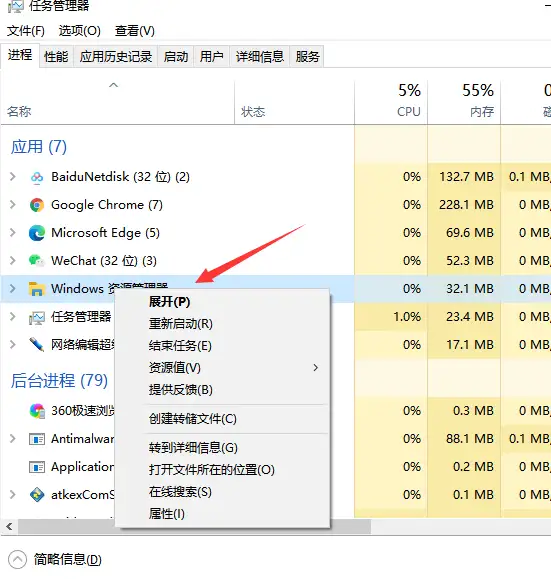Open the 文件(F) menu

[x=25, y=31]
